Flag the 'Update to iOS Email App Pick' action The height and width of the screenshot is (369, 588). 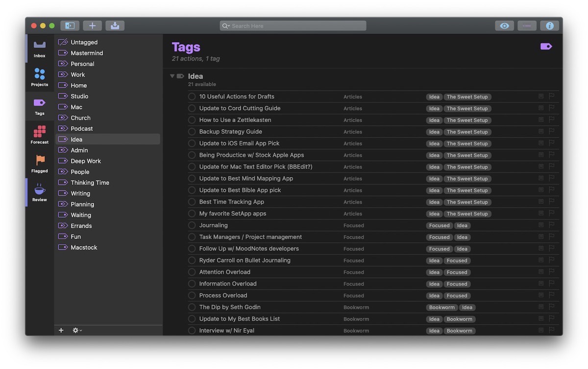[x=551, y=143]
